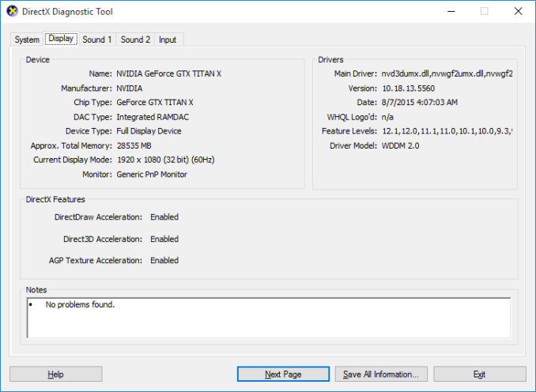Viewport: 536px width, 392px height.
Task: Close the window with the X button
Action: point(518,11)
